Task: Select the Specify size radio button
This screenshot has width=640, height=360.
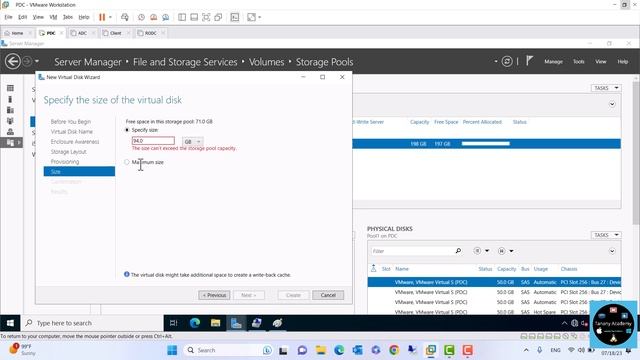Action: pos(127,130)
